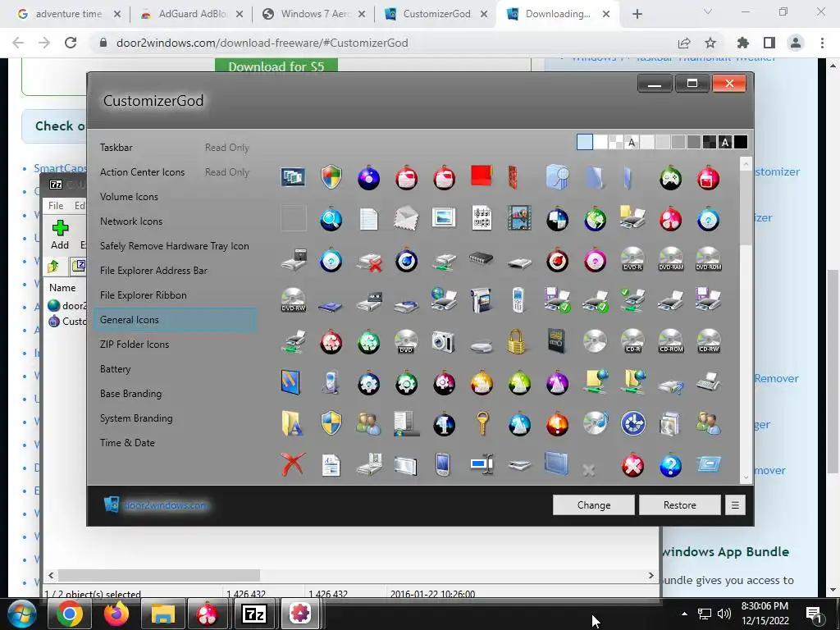Pick the gold key icon
840x630 pixels.
[x=482, y=424]
